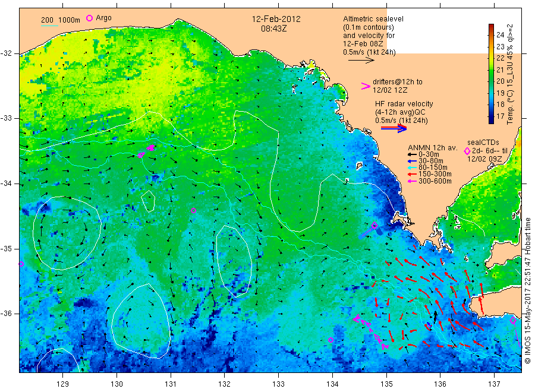Click the 'HF radar velocity' legend text
The image size is (535, 392).
click(x=404, y=104)
